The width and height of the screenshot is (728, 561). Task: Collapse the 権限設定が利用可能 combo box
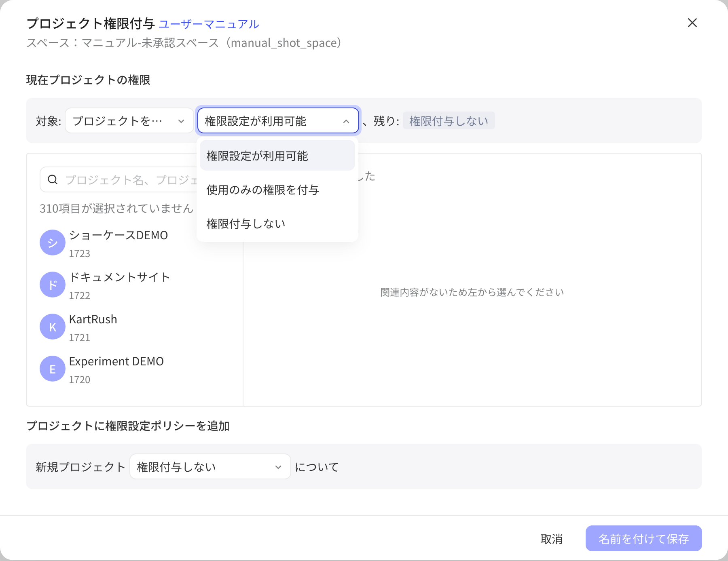click(x=278, y=120)
